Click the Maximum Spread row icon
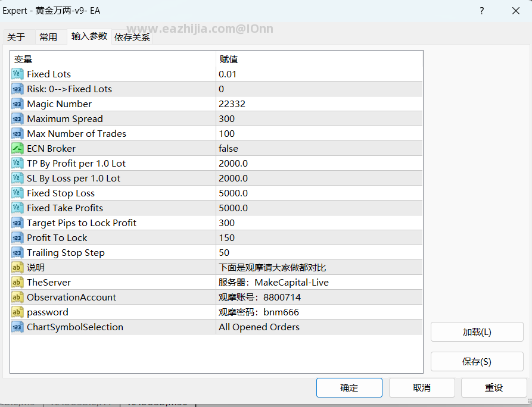Screen dimensions: 532x407 [x=17, y=118]
